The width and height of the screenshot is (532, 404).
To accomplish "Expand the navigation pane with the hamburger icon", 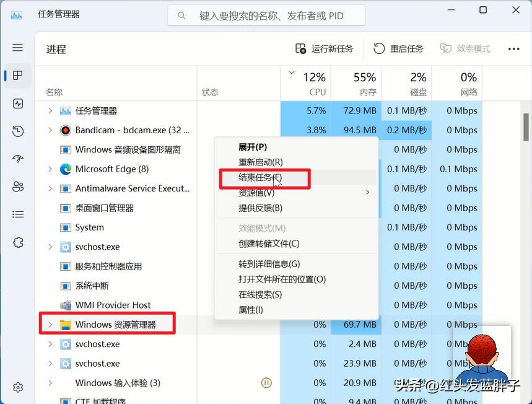I will coord(17,47).
